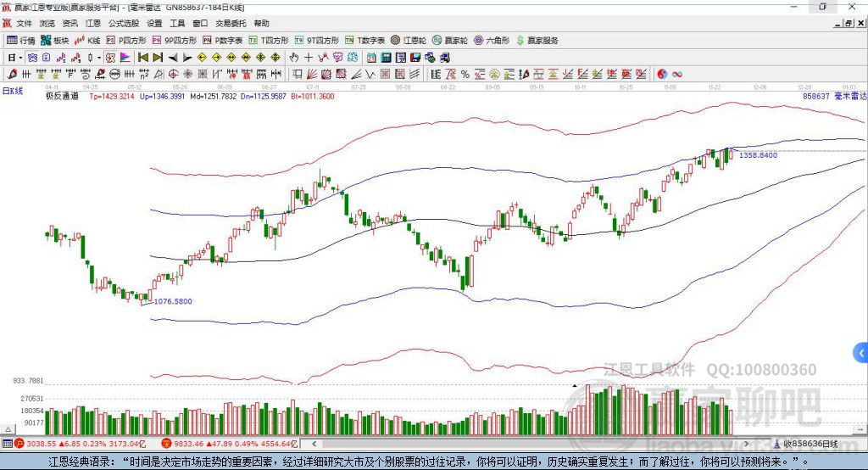Jump to the first bar icon
This screenshot has width=868, height=470.
pyautogui.click(x=142, y=58)
